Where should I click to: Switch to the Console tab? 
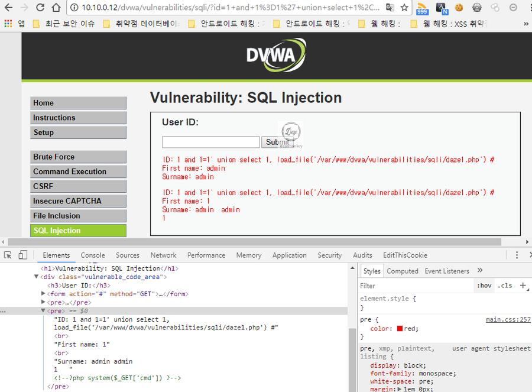93,255
